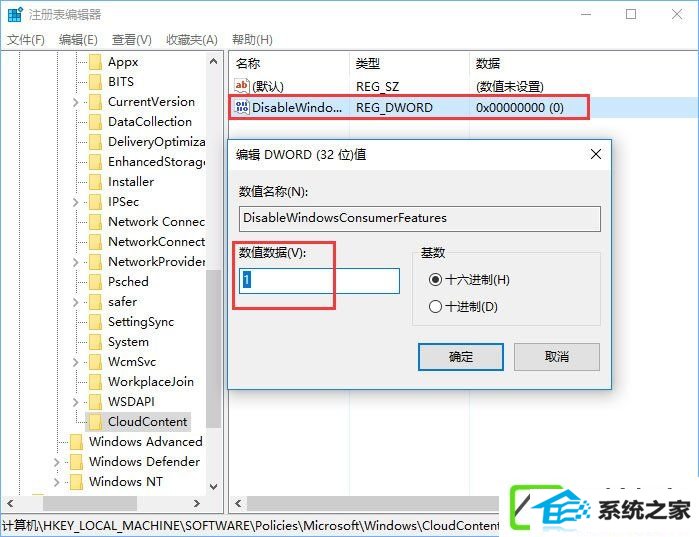The image size is (699, 537).
Task: Select the 十六进制(H) hexadecimal radio button
Action: (435, 280)
